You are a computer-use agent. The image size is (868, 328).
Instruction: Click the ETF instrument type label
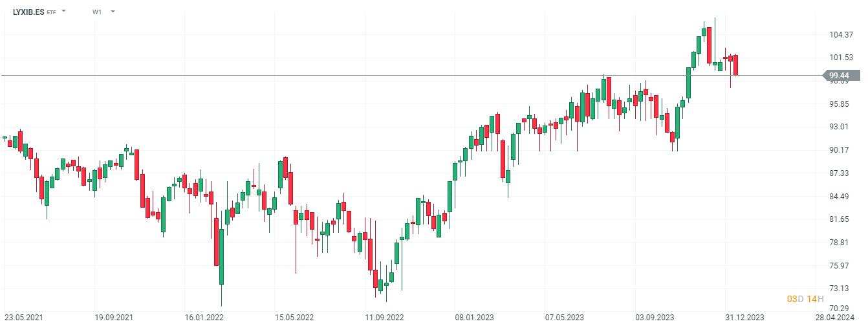[52, 12]
